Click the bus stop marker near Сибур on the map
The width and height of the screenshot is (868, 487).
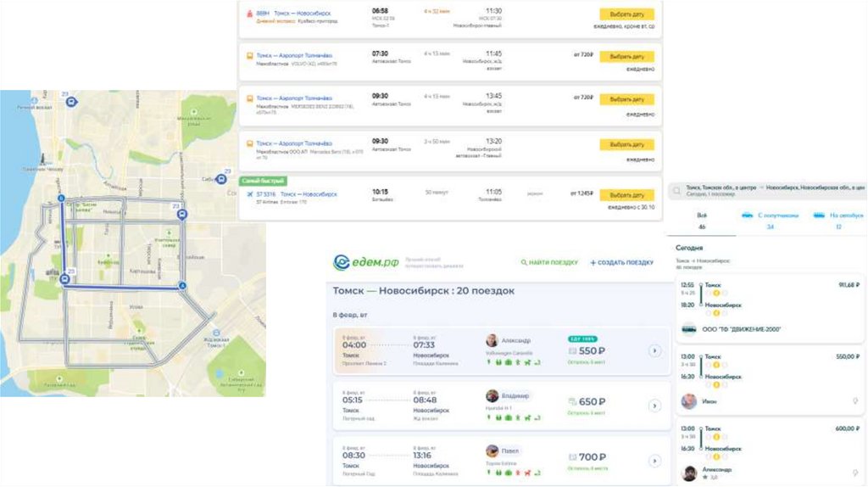(x=220, y=179)
